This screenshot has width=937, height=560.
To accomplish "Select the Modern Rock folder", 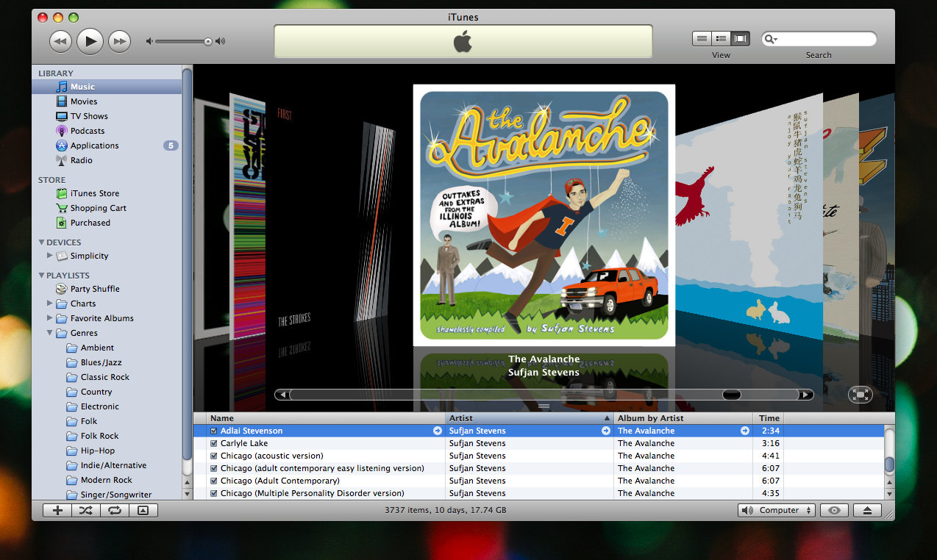I will click(107, 480).
